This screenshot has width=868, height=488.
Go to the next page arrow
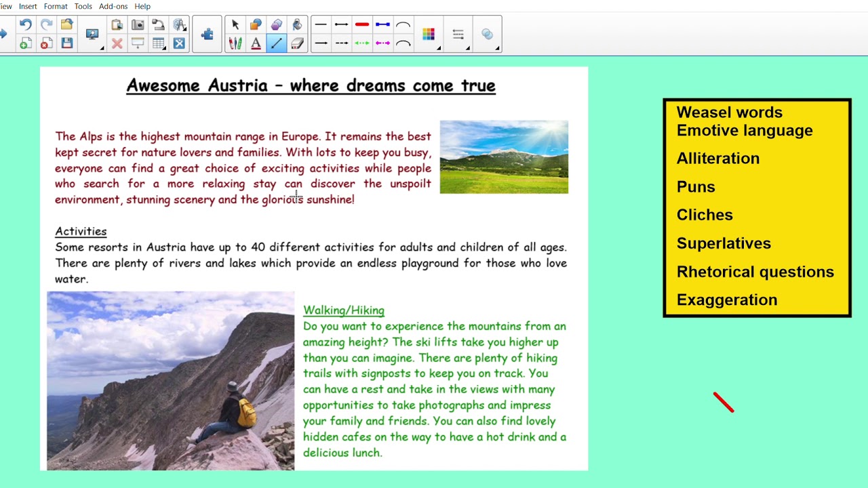click(x=3, y=34)
